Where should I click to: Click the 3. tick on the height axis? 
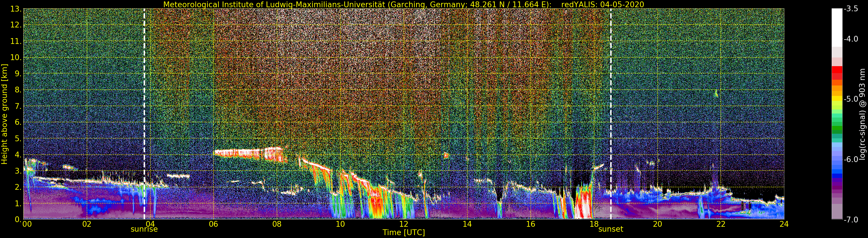click(18, 171)
